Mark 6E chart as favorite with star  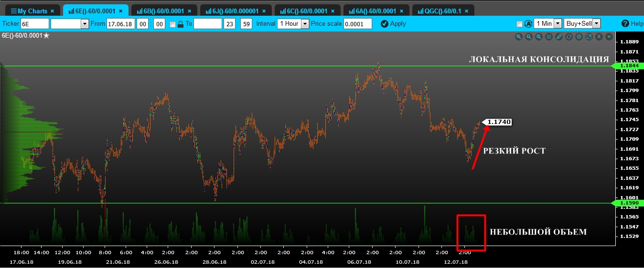(46, 35)
